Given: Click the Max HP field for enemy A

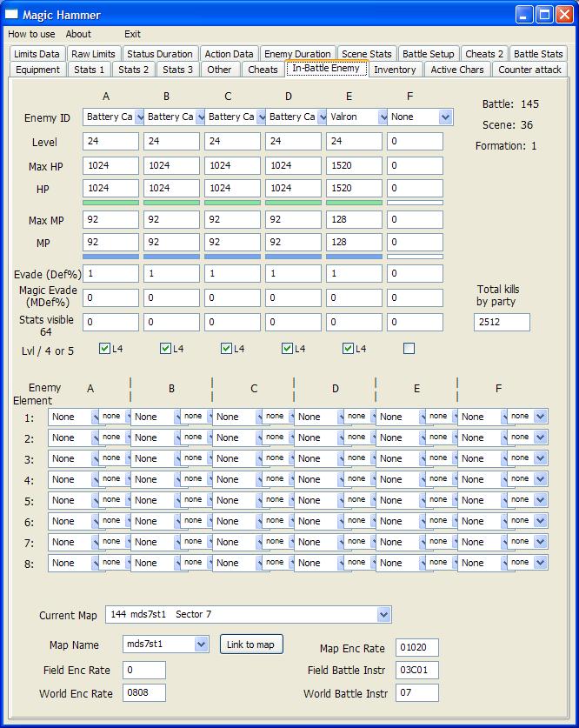Looking at the screenshot, I should (110, 166).
